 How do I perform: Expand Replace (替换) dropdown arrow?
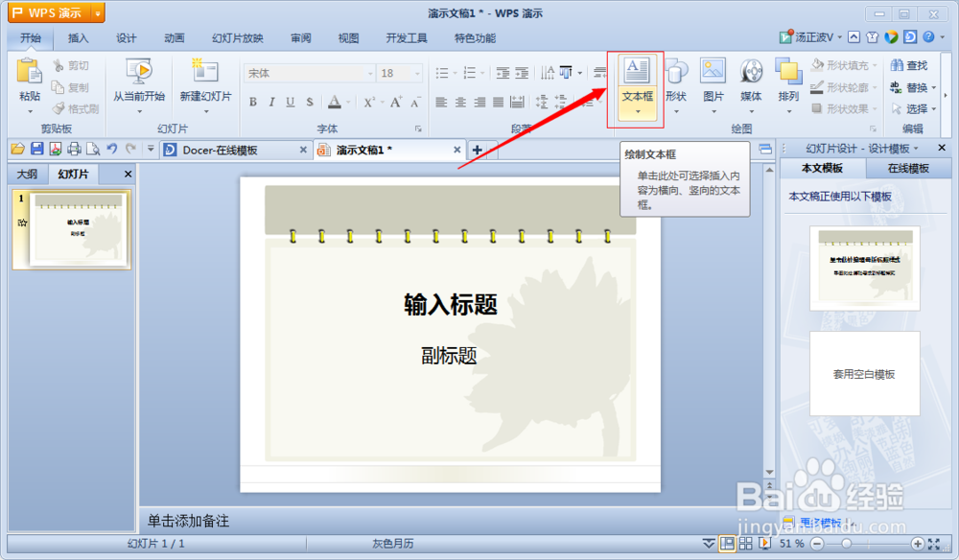coord(934,88)
